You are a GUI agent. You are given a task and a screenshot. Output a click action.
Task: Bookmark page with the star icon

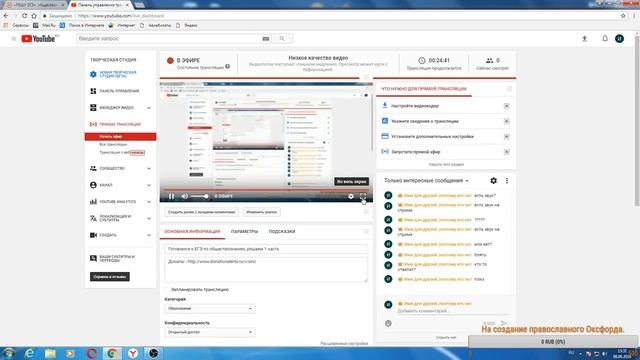(x=623, y=16)
